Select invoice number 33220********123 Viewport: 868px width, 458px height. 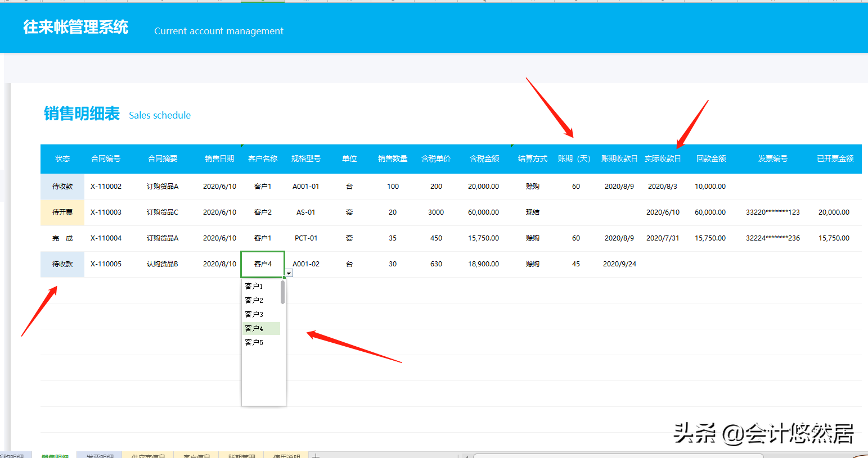point(773,212)
